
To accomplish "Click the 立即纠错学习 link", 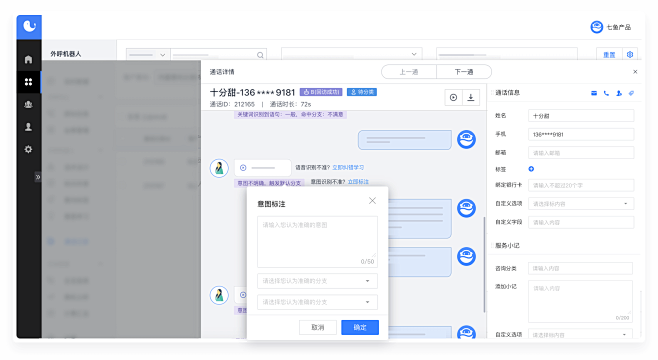I will click(x=348, y=167).
